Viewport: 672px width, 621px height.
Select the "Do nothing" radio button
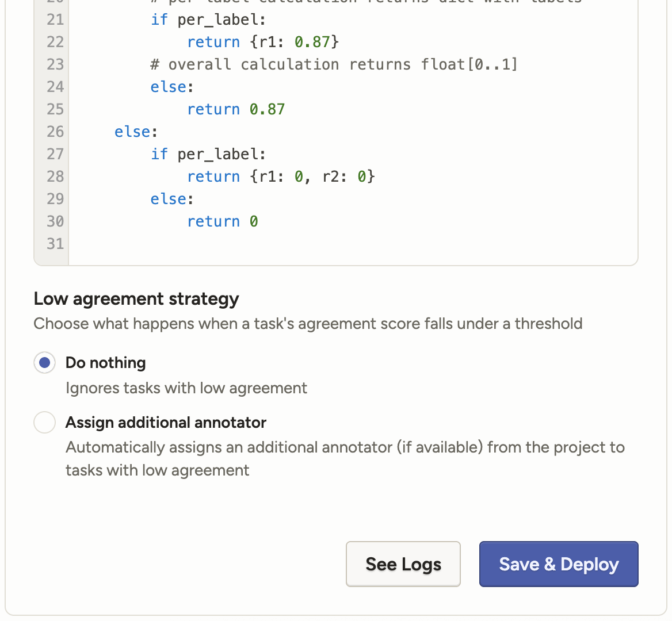tap(45, 363)
